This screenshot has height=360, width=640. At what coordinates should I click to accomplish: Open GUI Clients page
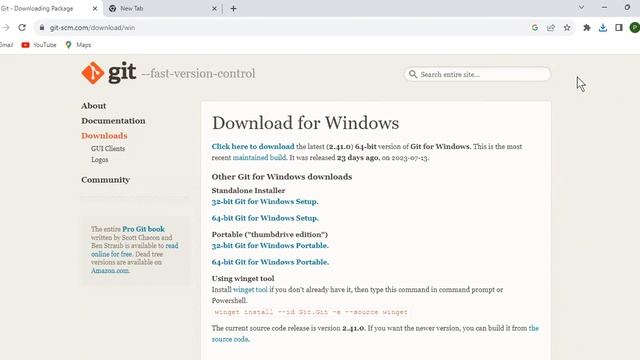[108, 149]
